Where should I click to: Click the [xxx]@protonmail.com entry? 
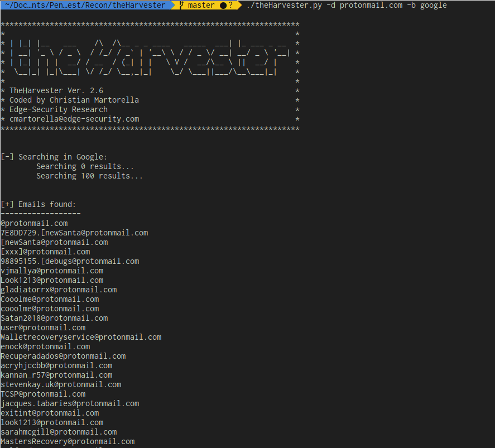click(45, 252)
